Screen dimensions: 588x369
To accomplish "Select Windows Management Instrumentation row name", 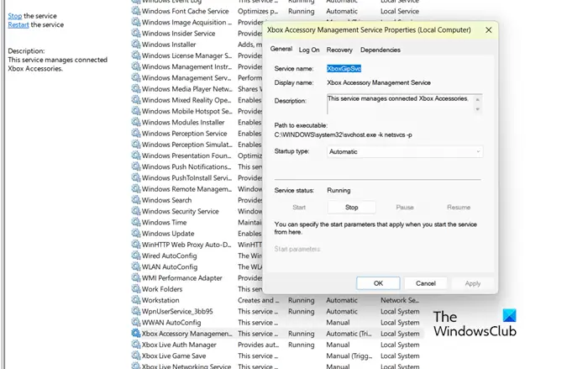I will [186, 66].
